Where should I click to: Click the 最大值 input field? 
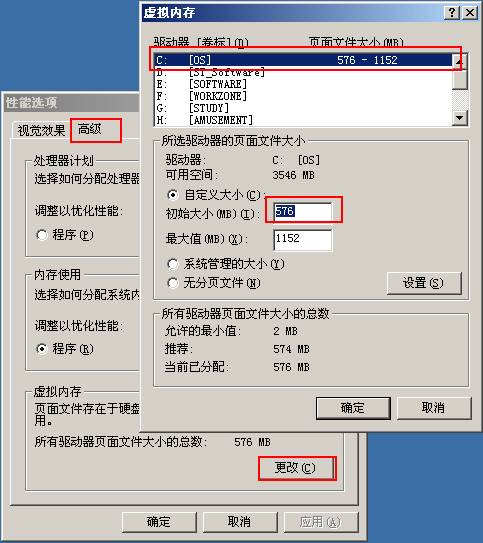pyautogui.click(x=302, y=239)
